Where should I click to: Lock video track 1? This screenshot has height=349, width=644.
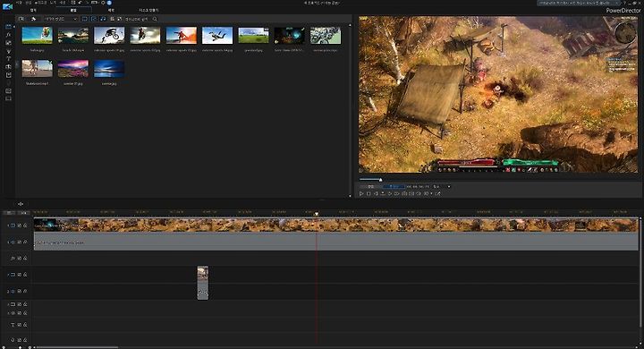(25, 226)
